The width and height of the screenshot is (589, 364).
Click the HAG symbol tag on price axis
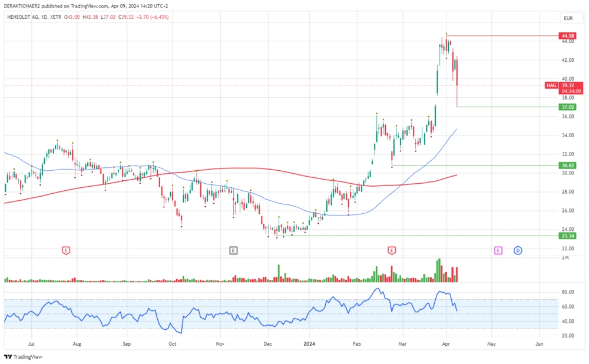pyautogui.click(x=551, y=85)
